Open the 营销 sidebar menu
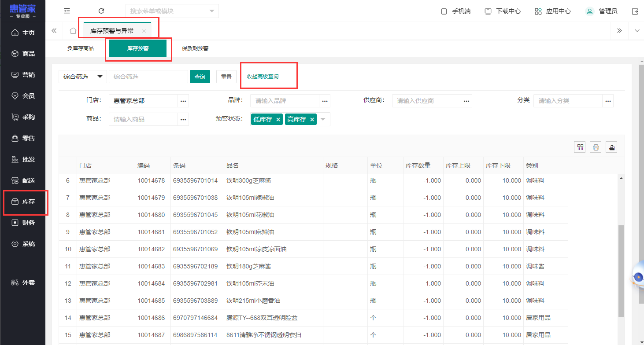644x345 pixels. pyautogui.click(x=23, y=75)
